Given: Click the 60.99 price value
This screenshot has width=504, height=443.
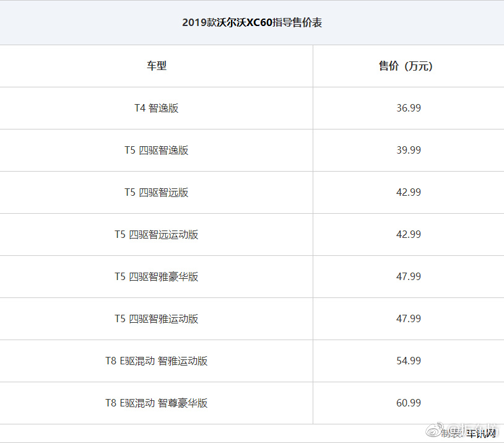Looking at the screenshot, I should click(x=409, y=403).
